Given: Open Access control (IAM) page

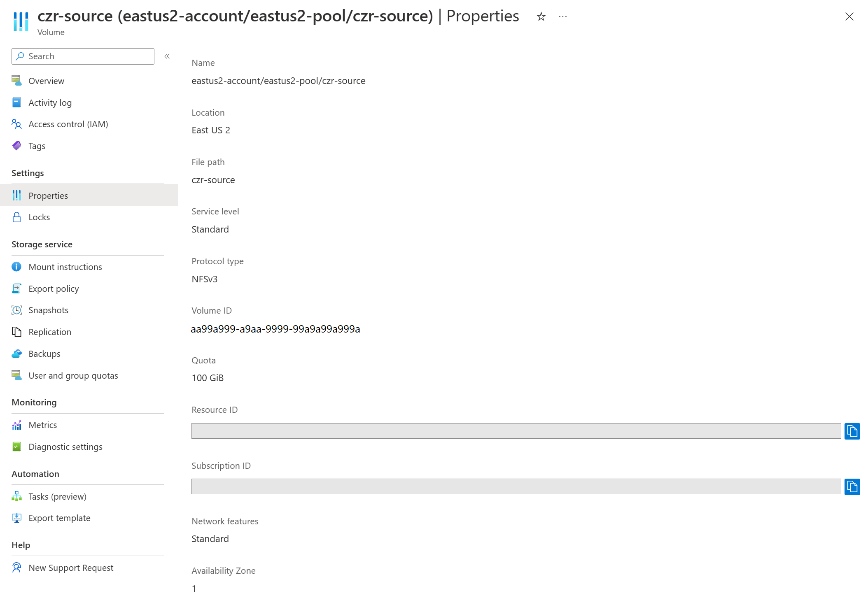Looking at the screenshot, I should pos(68,124).
